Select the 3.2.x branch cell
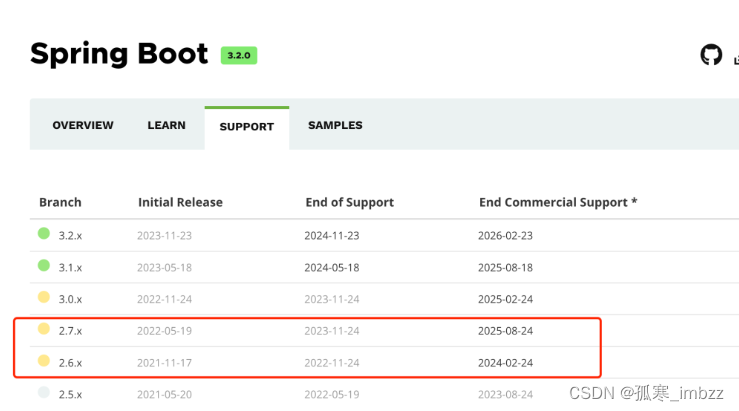Screen dimensions: 739x411 pyautogui.click(x=70, y=236)
